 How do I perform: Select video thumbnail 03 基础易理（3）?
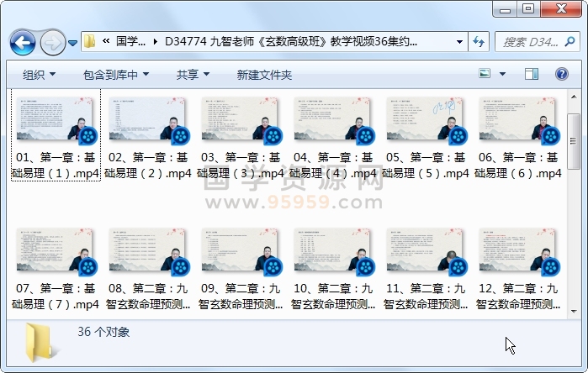[241, 119]
